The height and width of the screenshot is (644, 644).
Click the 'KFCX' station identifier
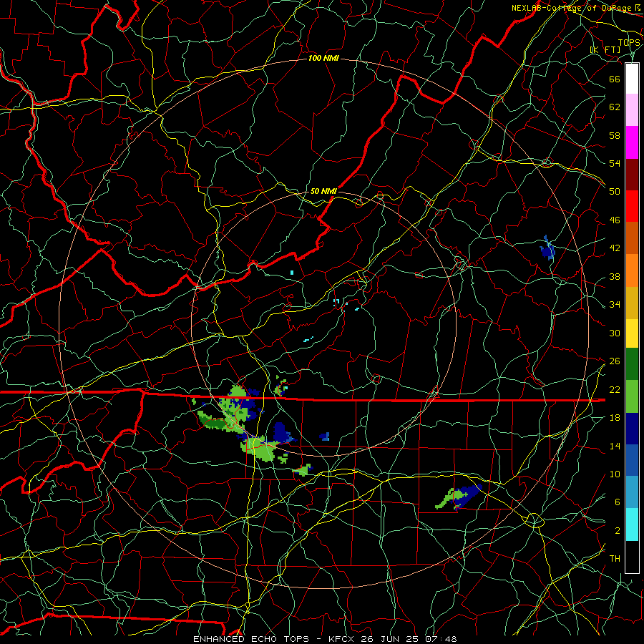[x=343, y=639]
